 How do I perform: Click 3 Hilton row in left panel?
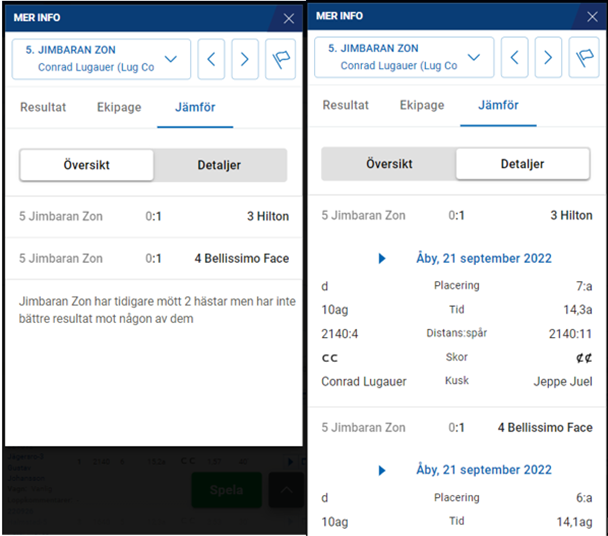pyautogui.click(x=154, y=216)
